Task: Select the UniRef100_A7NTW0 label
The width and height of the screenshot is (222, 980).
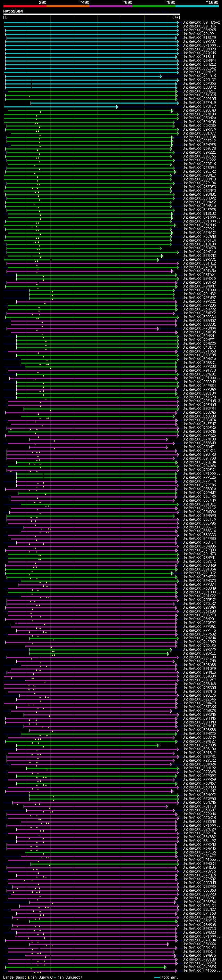Action: [199, 114]
